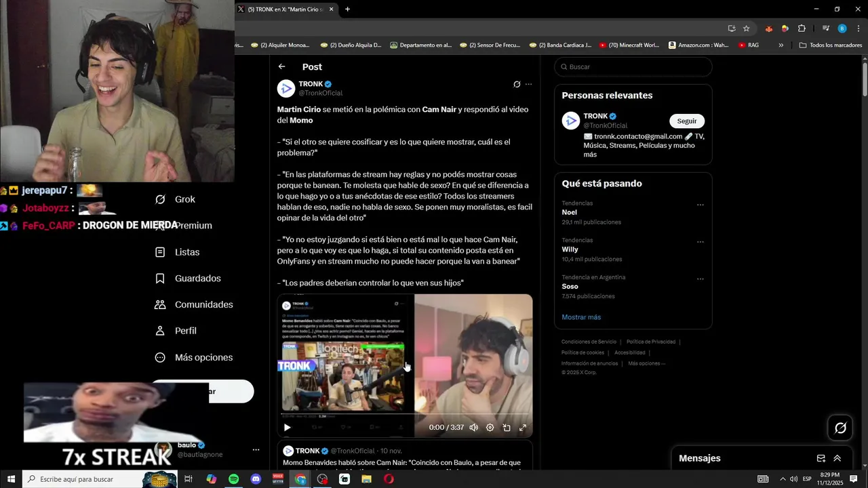Open options for Willy trend

click(x=701, y=242)
